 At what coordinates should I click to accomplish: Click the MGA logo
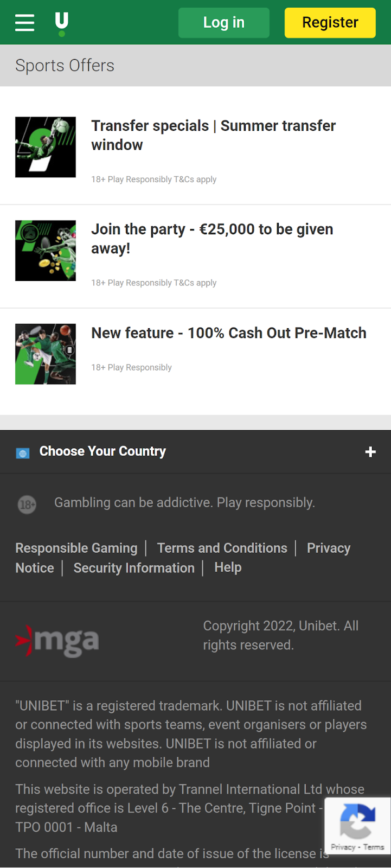[x=57, y=641]
